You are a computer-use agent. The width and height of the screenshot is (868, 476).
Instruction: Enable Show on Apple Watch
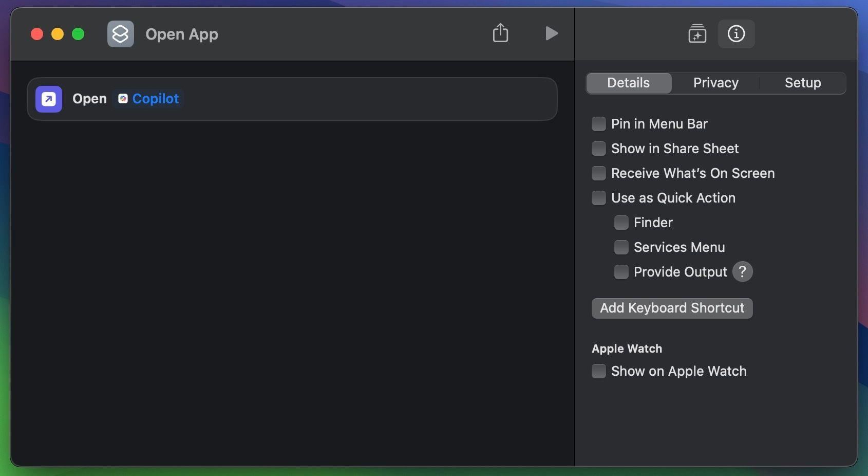pyautogui.click(x=599, y=371)
